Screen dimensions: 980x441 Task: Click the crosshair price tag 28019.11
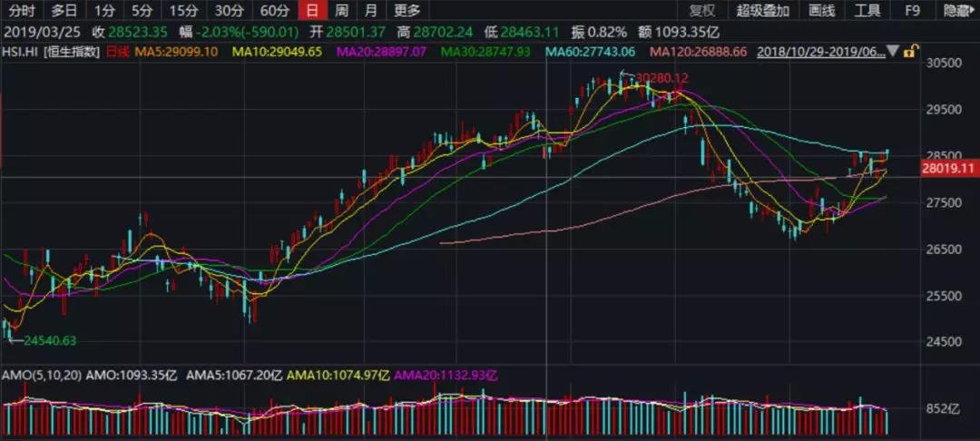click(951, 167)
